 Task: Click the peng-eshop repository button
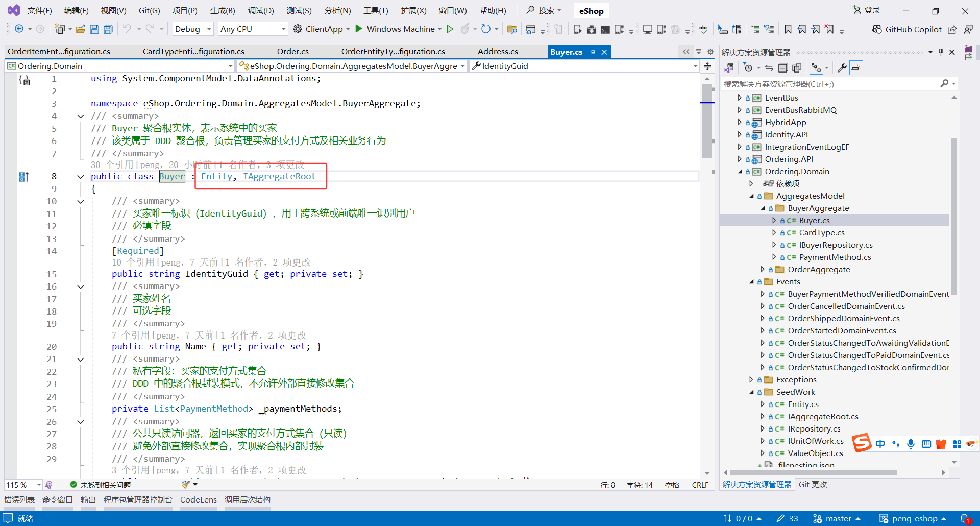pos(913,518)
